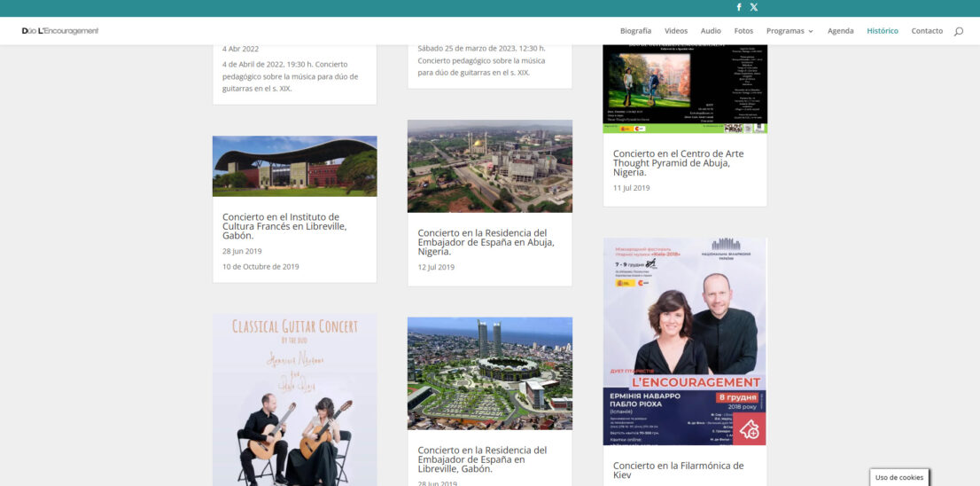Screen dimensions: 980x486
Task: Click the 4 de Abril de 2022 description
Action: tap(290, 76)
